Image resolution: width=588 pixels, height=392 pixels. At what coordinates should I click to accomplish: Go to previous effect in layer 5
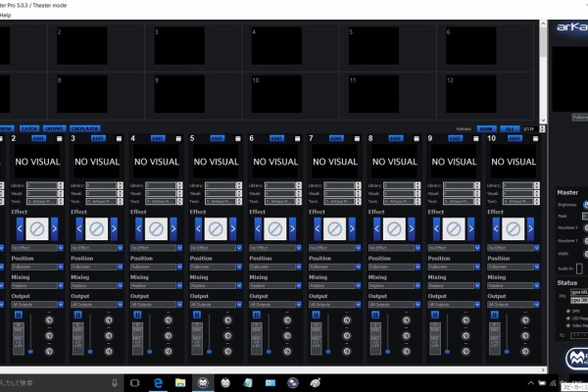click(x=198, y=228)
